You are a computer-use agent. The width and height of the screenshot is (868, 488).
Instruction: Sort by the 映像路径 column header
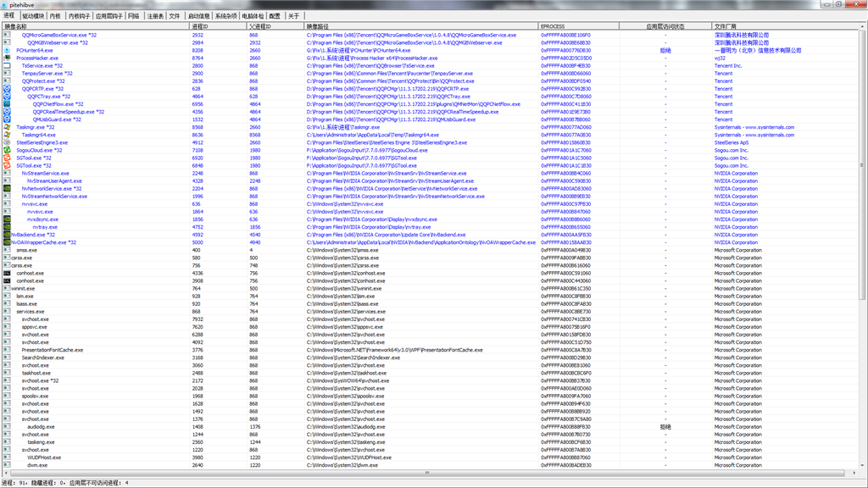pos(420,26)
